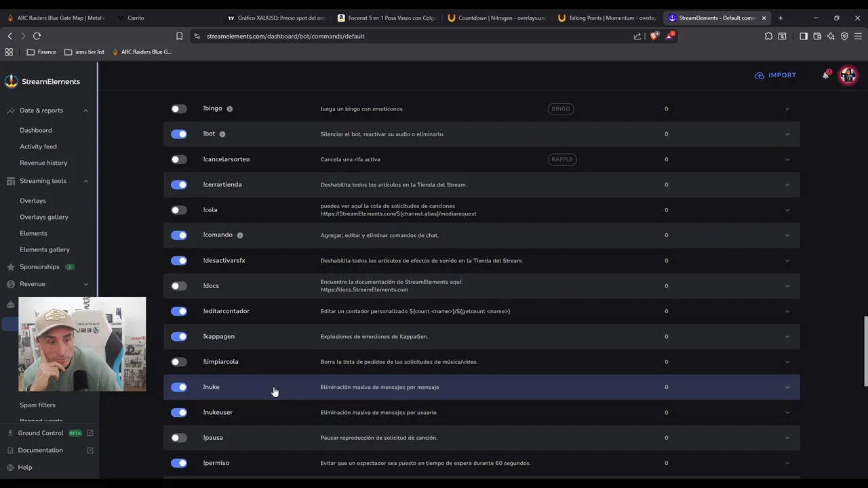Expand the !cola command details chevron
The width and height of the screenshot is (868, 488).
[x=787, y=210]
